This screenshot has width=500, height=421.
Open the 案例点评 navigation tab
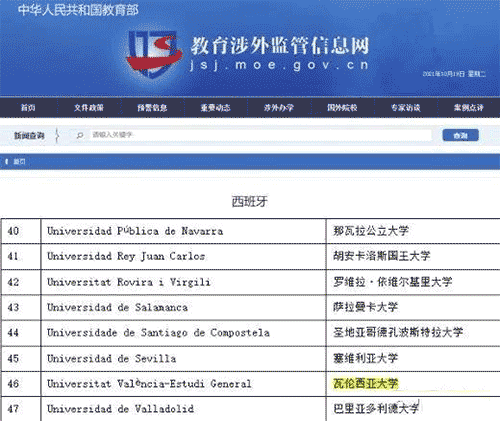click(x=469, y=108)
